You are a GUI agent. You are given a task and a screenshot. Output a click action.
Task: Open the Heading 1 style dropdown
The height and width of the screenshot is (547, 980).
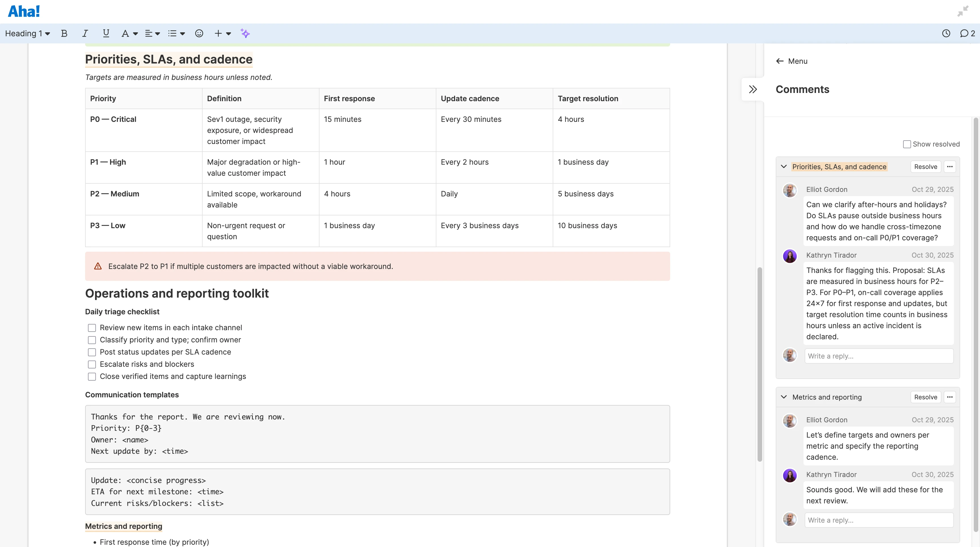[x=28, y=33]
